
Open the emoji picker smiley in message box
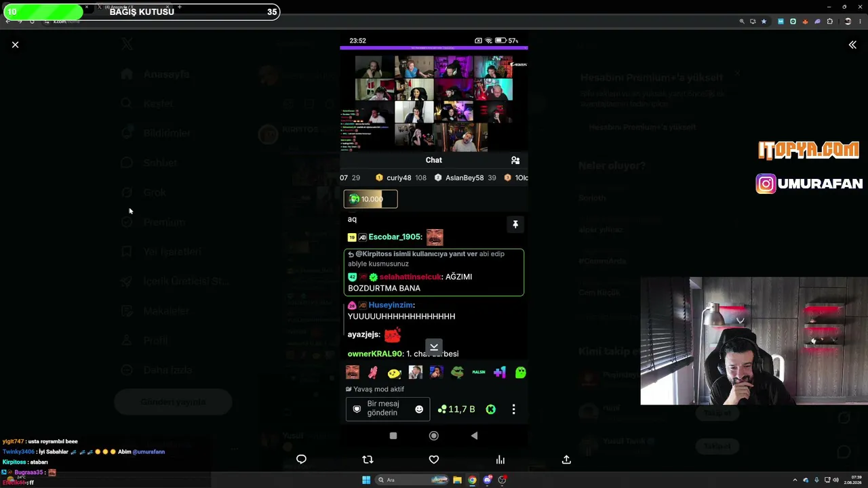(x=419, y=409)
